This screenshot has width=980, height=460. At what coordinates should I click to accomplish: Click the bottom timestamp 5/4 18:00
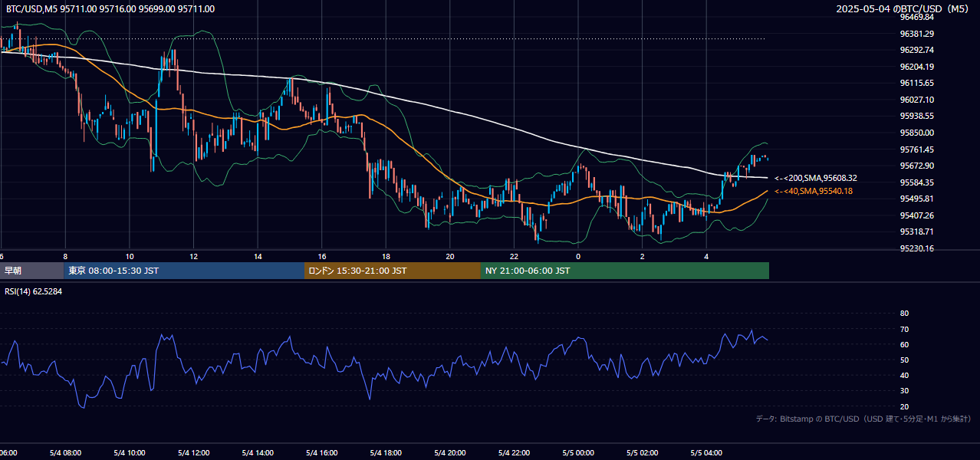pyautogui.click(x=386, y=453)
